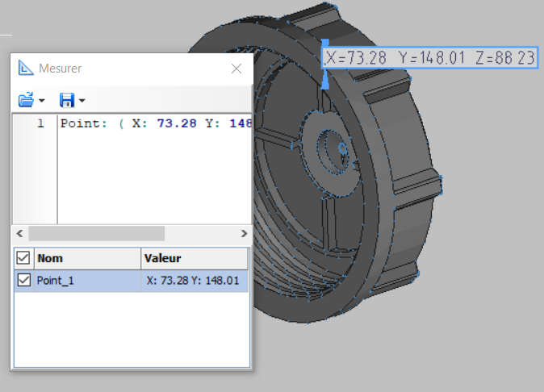Viewport: 544px width, 392px height.
Task: Click the left scroll arrow of horizontal scrollbar
Action: (20, 234)
